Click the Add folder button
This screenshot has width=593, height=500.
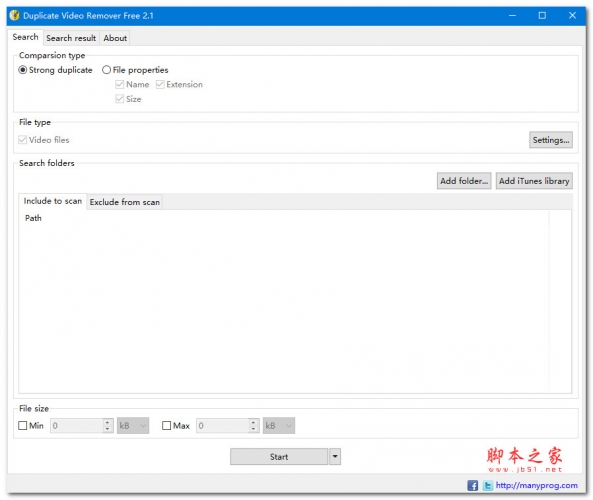pos(464,181)
